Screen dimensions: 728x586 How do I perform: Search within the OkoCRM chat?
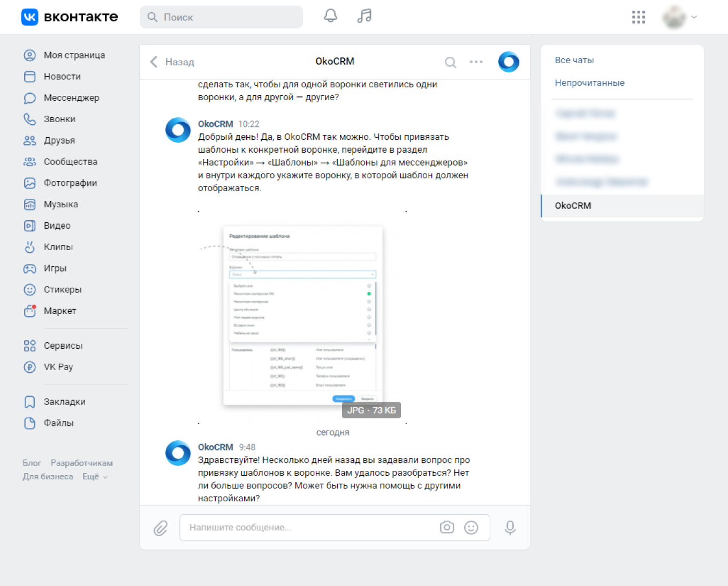(x=451, y=62)
